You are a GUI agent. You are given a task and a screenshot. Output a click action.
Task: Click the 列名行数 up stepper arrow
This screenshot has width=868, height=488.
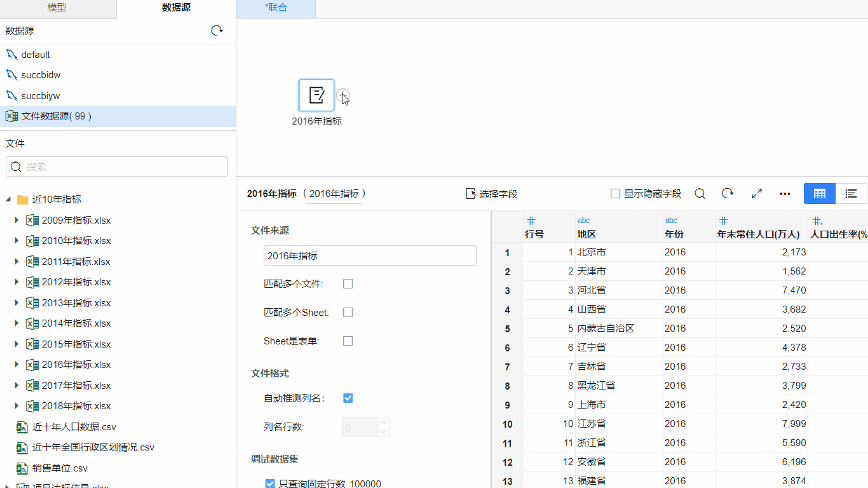(x=383, y=423)
